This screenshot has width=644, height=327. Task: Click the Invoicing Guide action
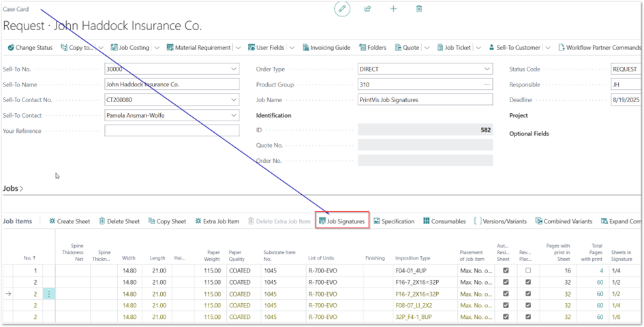point(326,48)
